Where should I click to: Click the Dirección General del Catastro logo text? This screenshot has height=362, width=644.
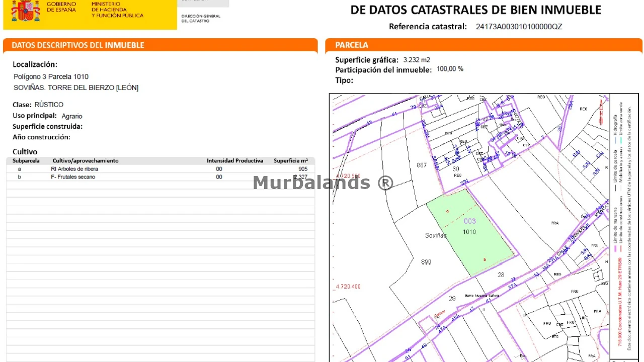click(201, 19)
